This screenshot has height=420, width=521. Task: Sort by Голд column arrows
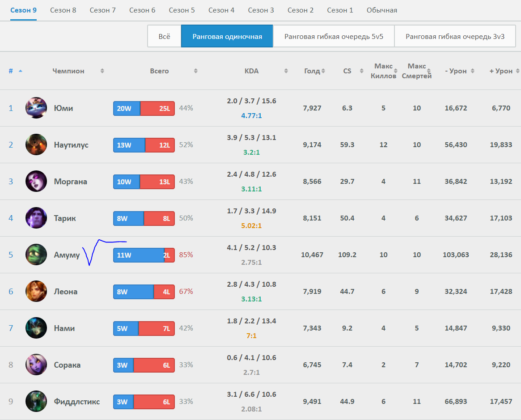(323, 71)
